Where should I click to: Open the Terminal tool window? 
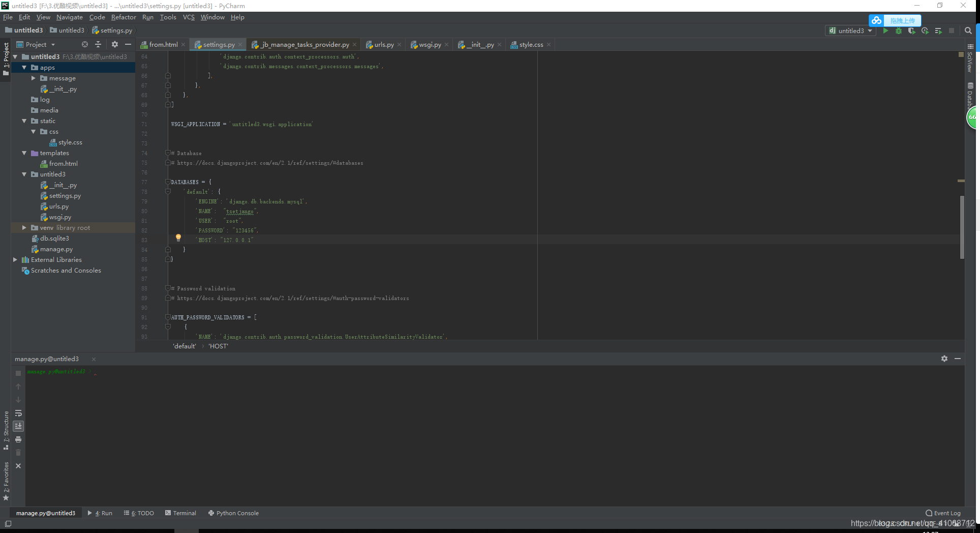click(x=180, y=513)
